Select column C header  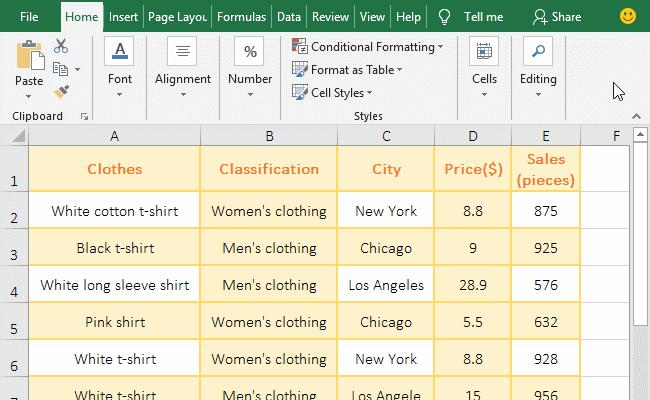386,136
